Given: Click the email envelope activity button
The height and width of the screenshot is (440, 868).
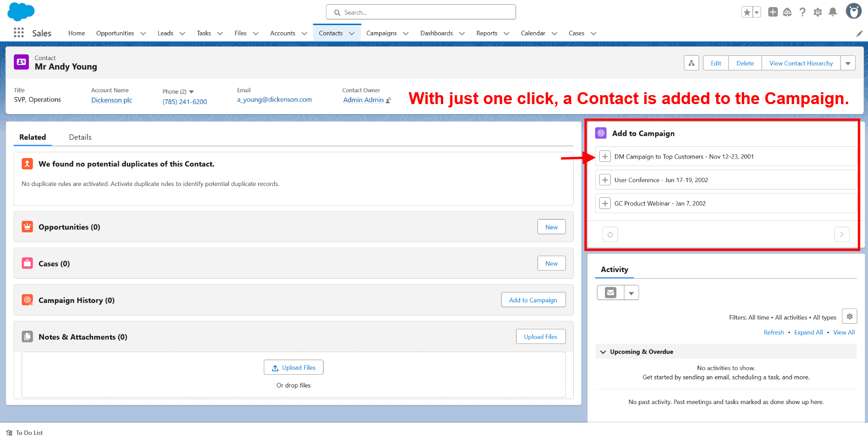Looking at the screenshot, I should click(x=611, y=293).
